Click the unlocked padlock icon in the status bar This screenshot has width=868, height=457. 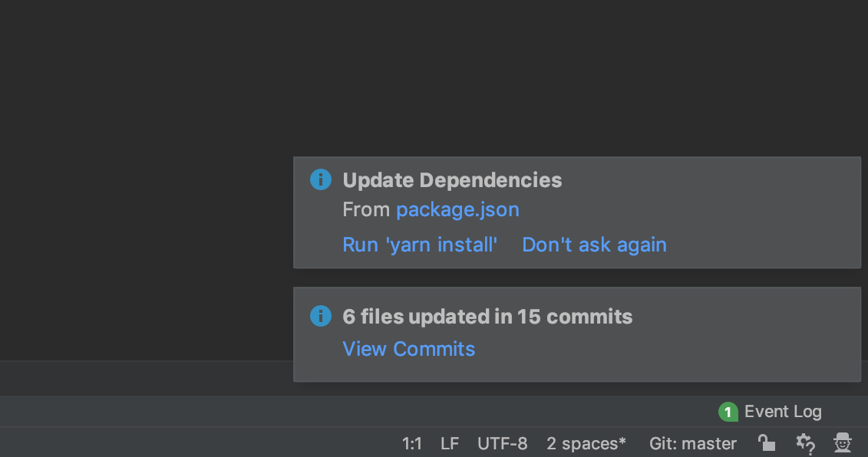[x=766, y=443]
